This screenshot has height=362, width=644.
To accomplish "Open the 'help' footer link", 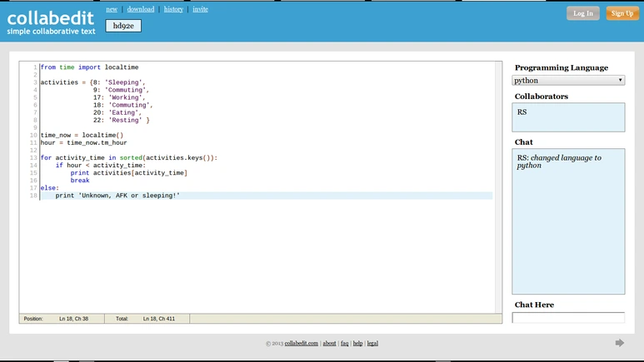I will click(x=357, y=343).
